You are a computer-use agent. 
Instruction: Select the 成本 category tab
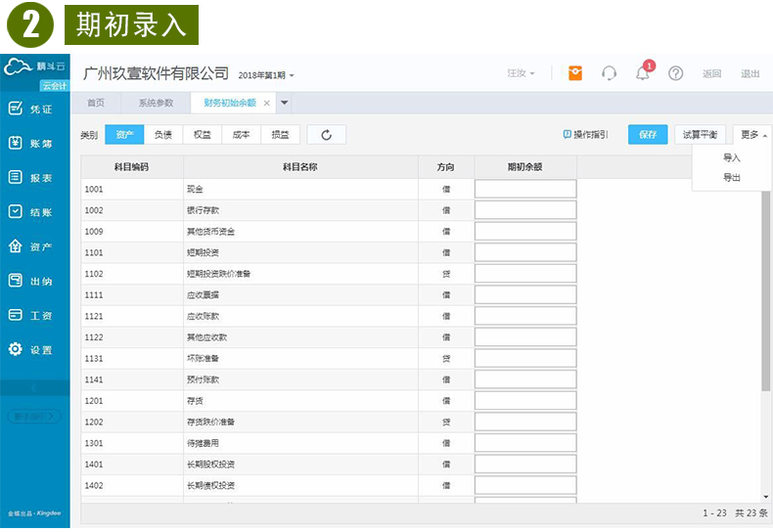coord(241,135)
